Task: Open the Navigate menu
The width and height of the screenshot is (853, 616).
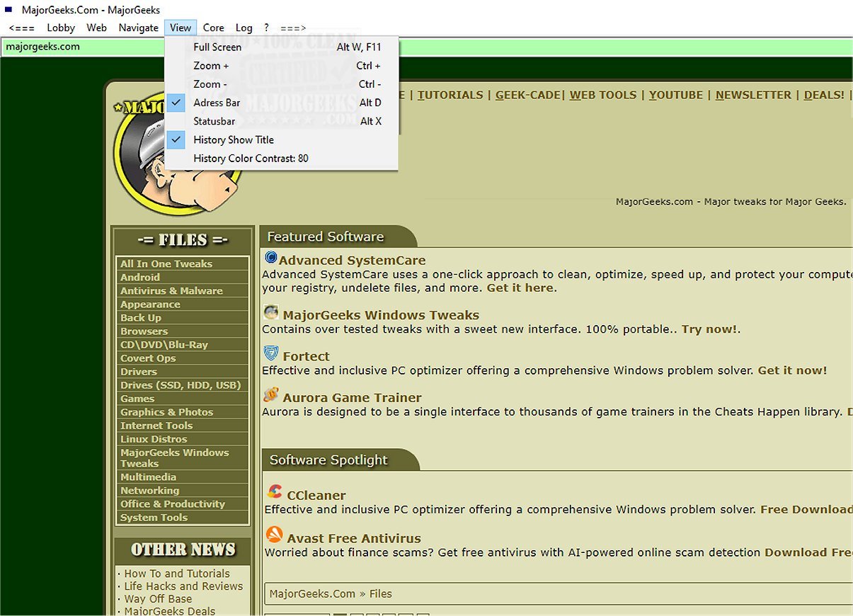Action: (138, 28)
